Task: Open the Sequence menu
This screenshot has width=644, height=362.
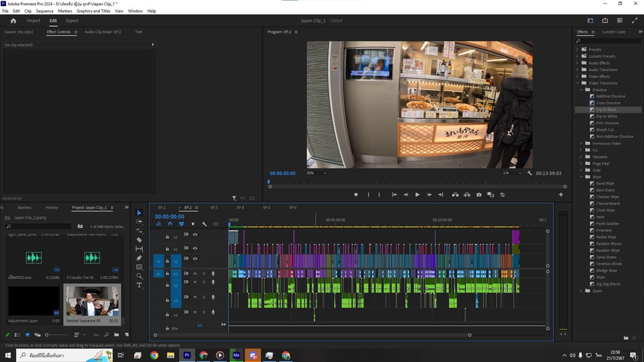Action: tap(44, 11)
